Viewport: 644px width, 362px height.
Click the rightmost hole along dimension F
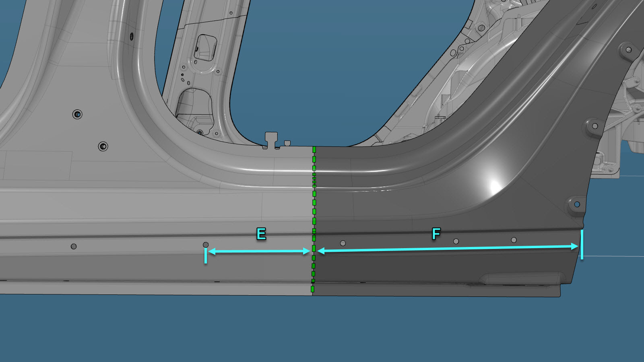click(x=514, y=240)
